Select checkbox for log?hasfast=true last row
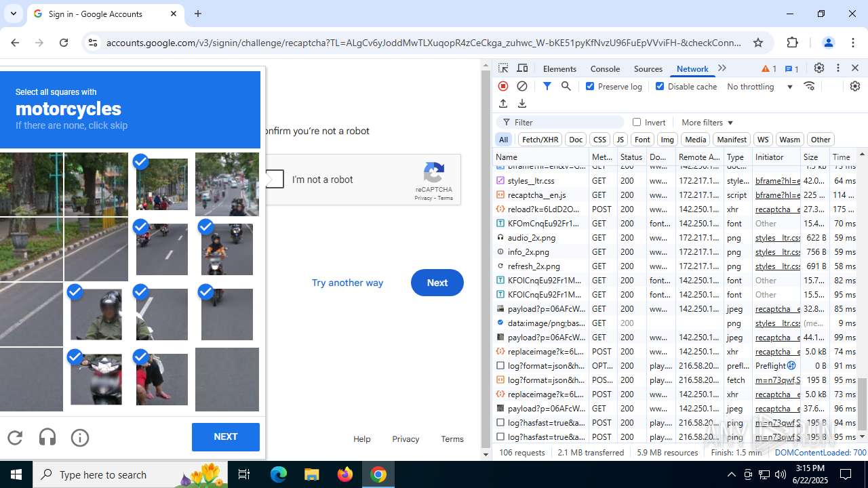Screen dimensions: 868x488 tap(500, 436)
